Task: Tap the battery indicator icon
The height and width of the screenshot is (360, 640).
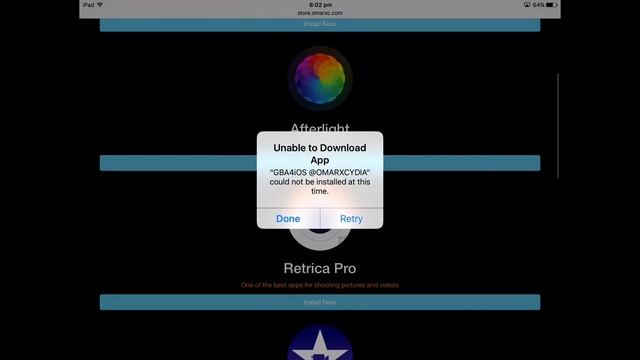Action: click(x=551, y=5)
